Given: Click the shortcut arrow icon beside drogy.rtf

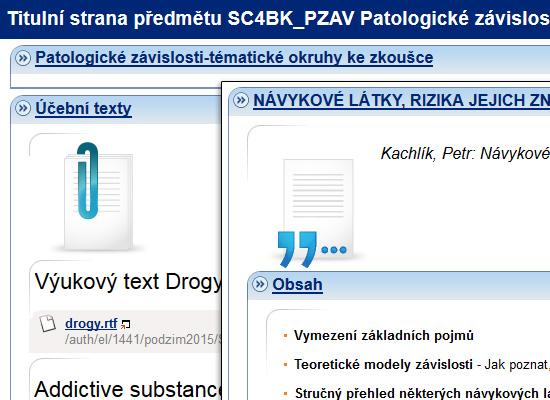Looking at the screenshot, I should (x=125, y=325).
